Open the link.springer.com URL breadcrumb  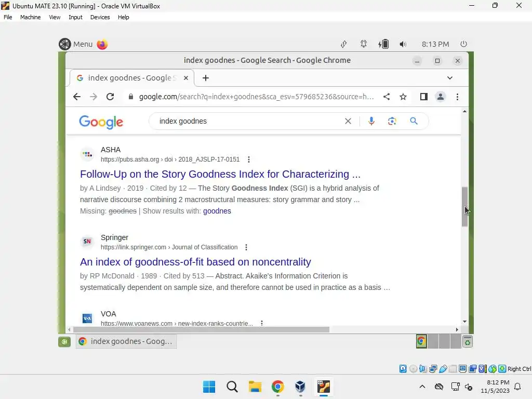169,247
